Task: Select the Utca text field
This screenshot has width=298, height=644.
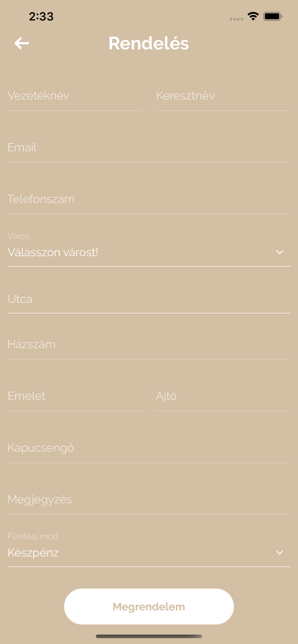Action: [x=149, y=299]
